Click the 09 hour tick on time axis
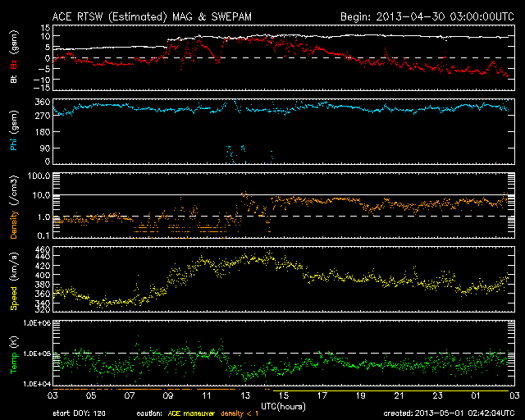Screen dimensions: 525x420 [x=167, y=395]
